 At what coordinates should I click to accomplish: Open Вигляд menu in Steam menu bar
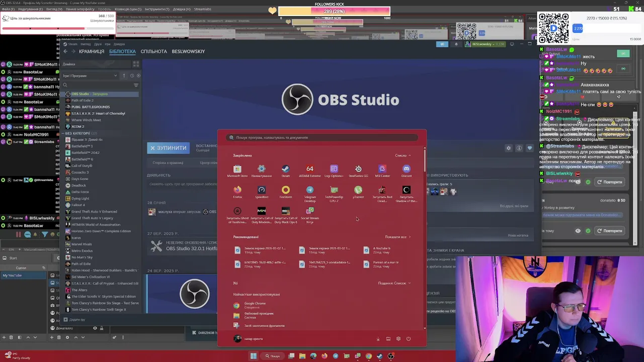[86, 44]
